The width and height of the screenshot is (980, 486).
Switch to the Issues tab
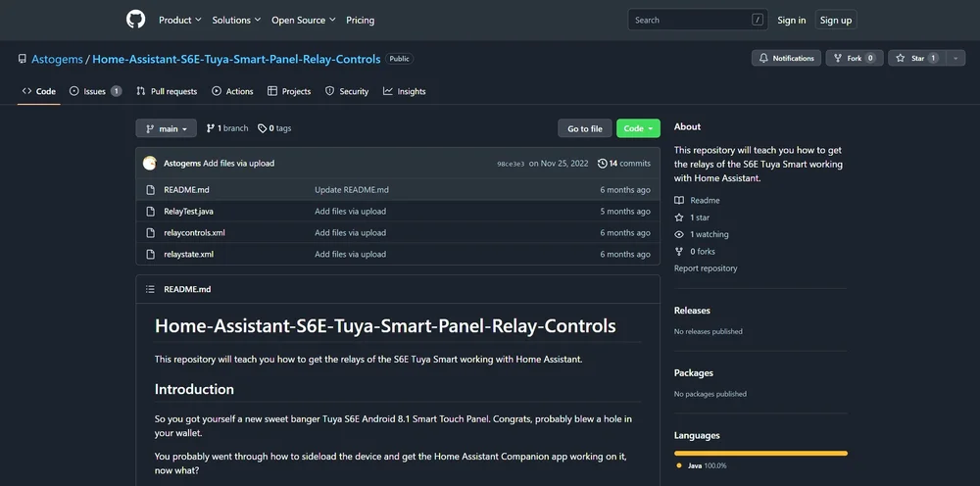pos(95,91)
